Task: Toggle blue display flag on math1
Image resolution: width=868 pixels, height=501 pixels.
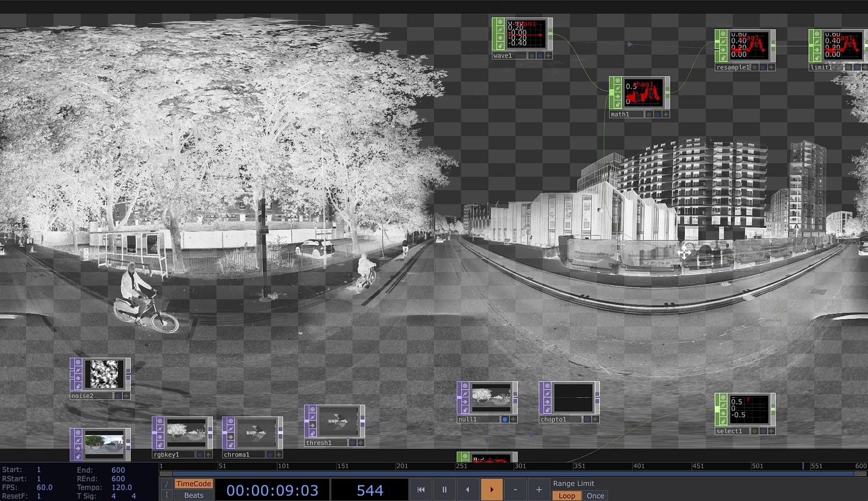Action: (657, 114)
